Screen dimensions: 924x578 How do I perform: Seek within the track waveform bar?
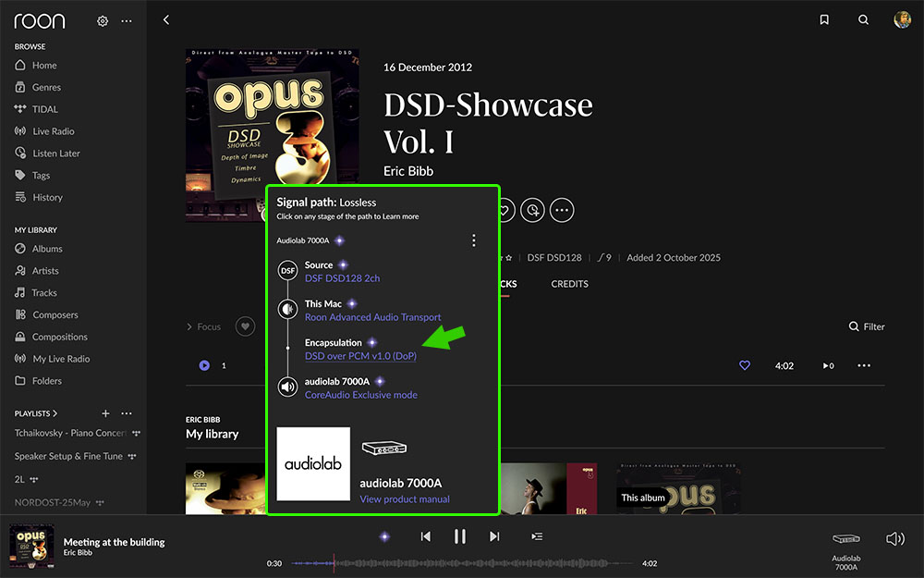[x=462, y=563]
